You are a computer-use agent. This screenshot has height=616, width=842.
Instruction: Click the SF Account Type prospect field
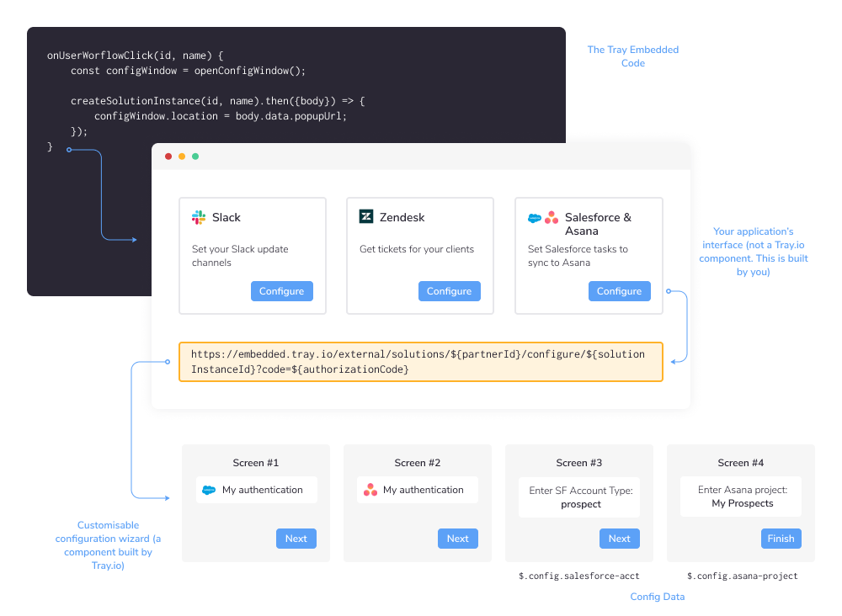(x=578, y=497)
